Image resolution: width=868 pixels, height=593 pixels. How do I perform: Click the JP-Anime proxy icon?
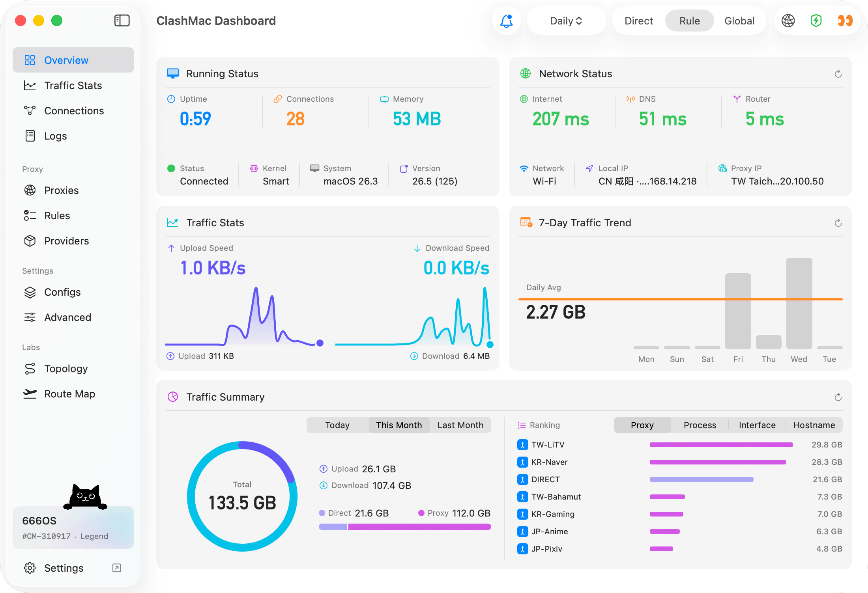click(x=523, y=531)
